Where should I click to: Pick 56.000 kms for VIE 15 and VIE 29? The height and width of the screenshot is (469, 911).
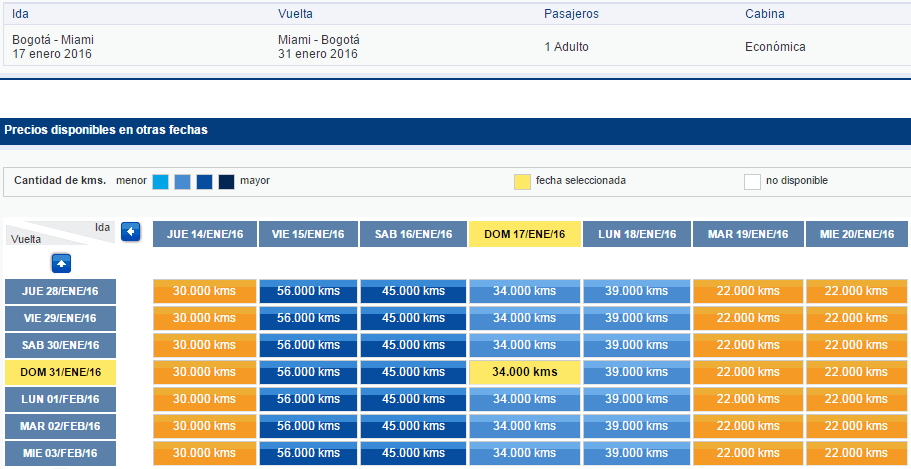click(x=309, y=318)
